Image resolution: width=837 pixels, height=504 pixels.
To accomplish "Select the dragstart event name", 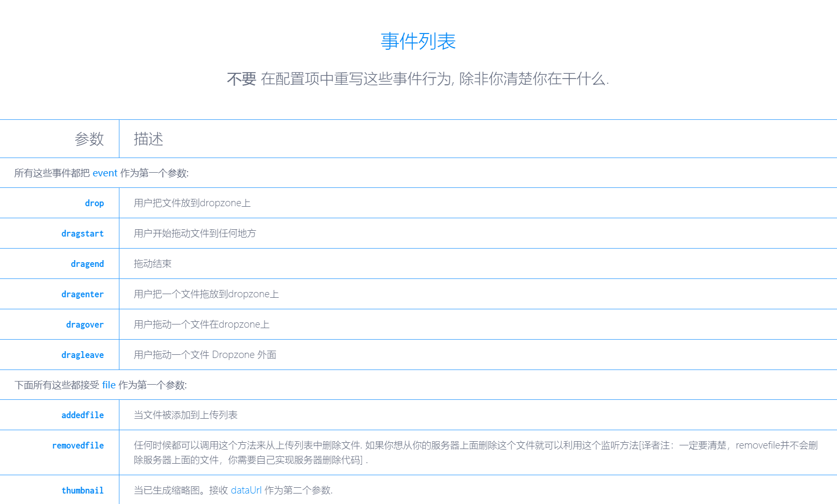I will click(x=82, y=233).
